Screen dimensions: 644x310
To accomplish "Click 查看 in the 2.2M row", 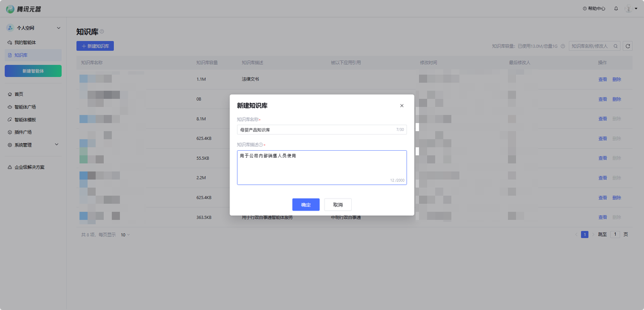I will (x=603, y=178).
